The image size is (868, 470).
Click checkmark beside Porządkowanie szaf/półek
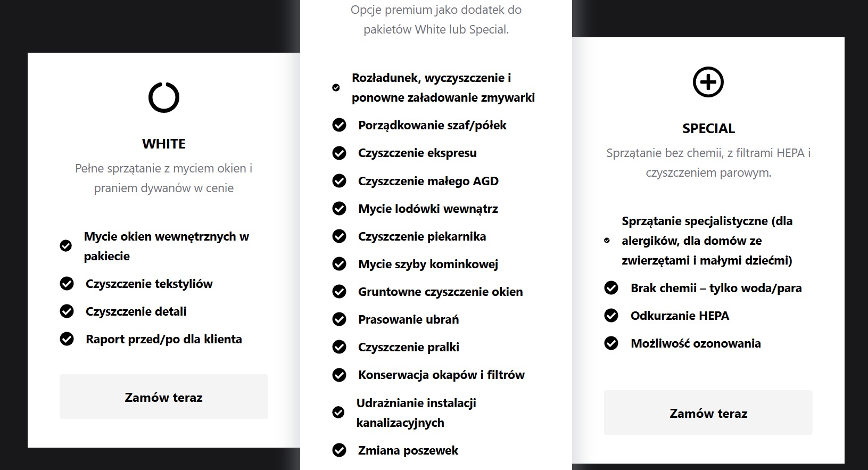[x=339, y=125]
